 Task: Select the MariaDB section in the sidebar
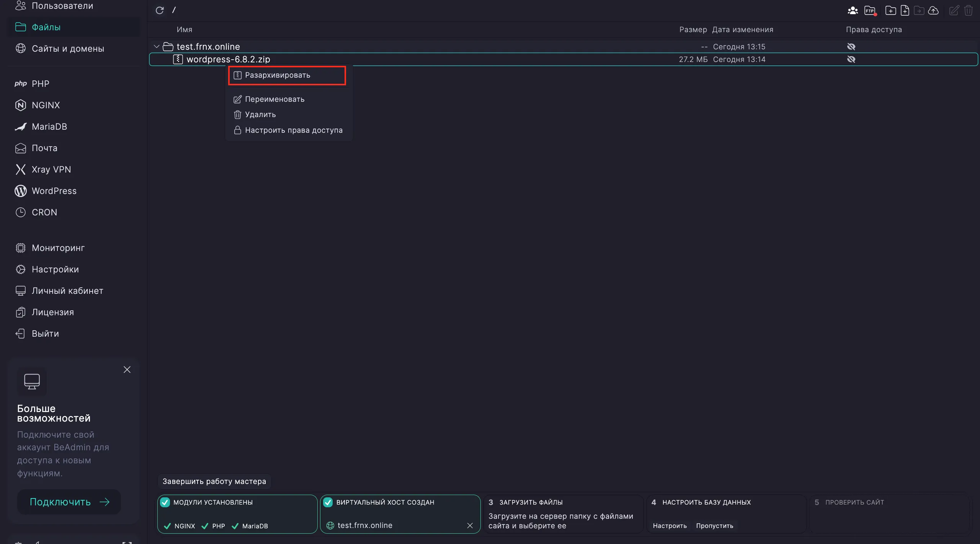click(x=49, y=126)
